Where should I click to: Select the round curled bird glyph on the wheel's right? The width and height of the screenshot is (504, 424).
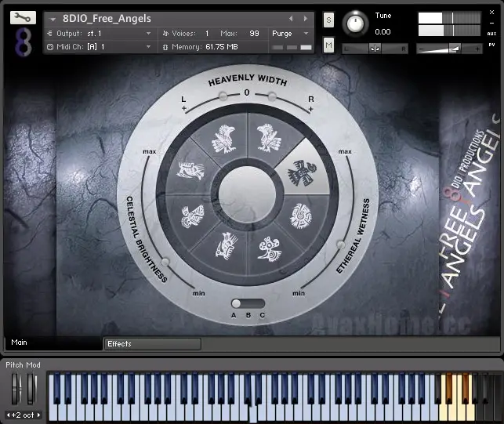(301, 216)
